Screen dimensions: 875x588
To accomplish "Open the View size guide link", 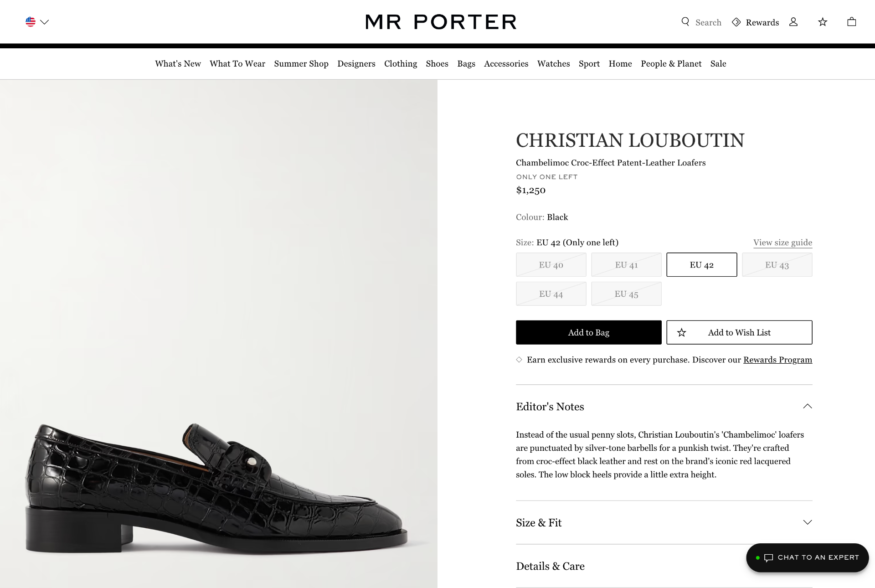I will [x=781, y=242].
